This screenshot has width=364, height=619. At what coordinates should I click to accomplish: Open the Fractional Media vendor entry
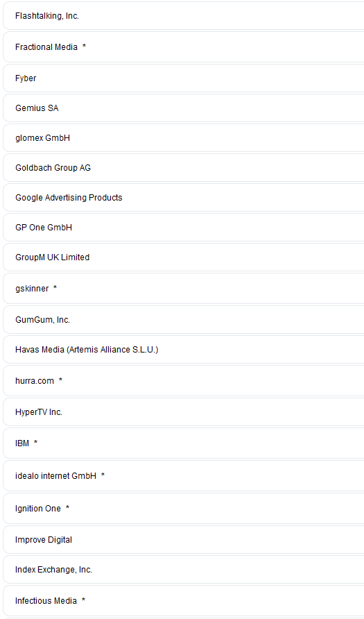click(183, 47)
